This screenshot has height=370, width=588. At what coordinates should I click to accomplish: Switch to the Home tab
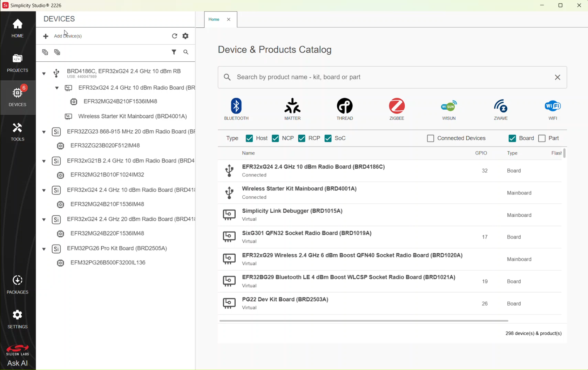tap(214, 20)
